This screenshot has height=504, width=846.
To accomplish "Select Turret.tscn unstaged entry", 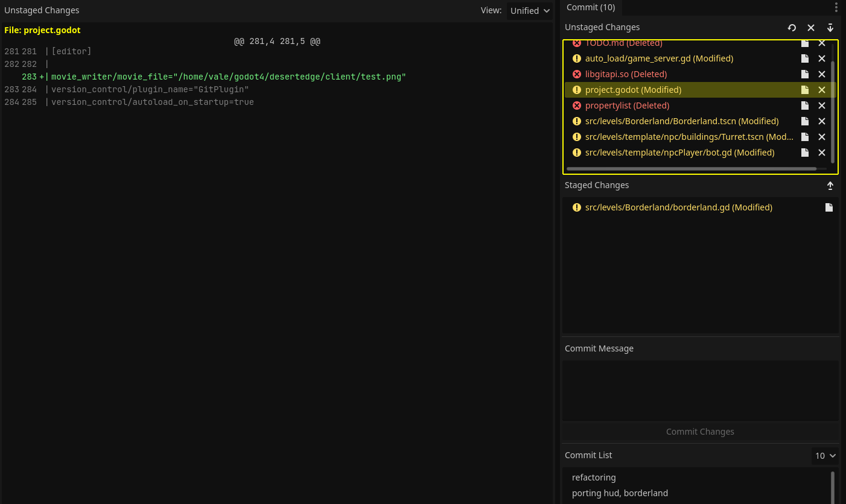I will (689, 137).
